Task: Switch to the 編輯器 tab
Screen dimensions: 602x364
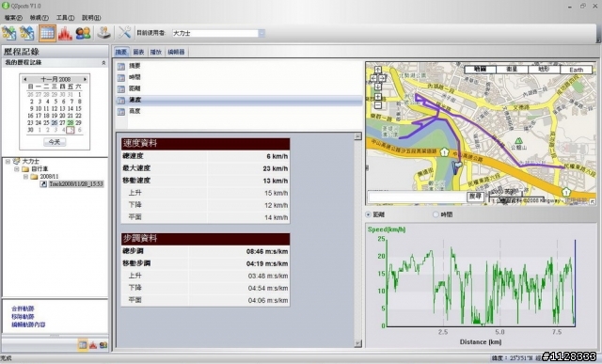Action: [176, 52]
